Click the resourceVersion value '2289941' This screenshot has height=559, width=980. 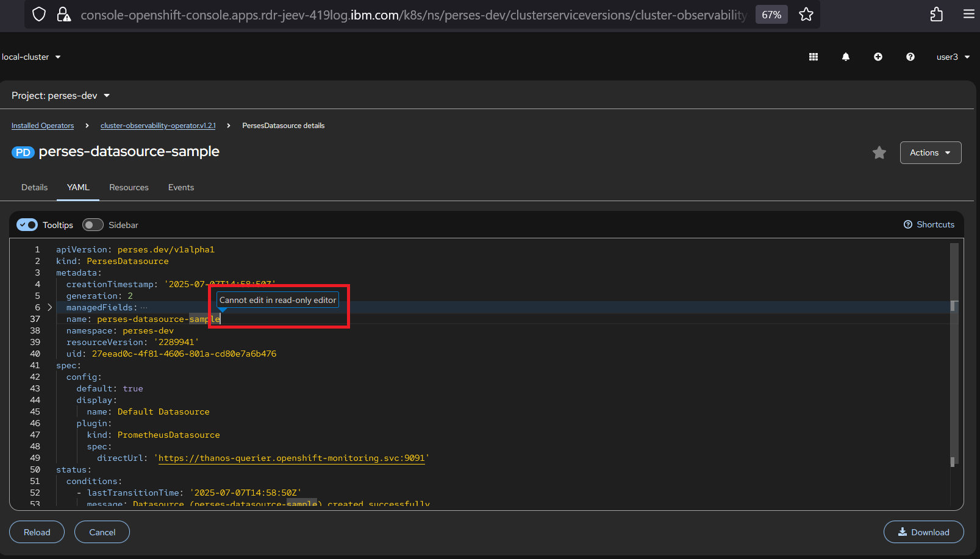pos(176,342)
